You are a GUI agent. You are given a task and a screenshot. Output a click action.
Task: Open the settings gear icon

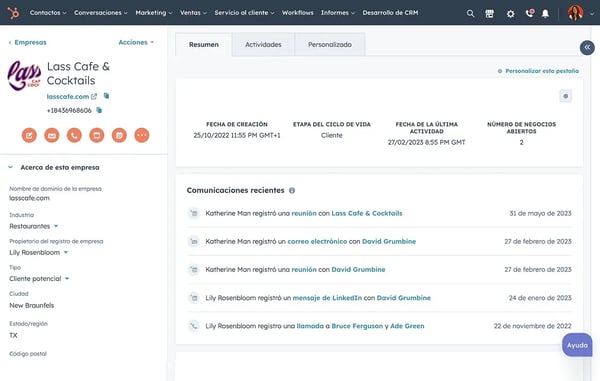click(510, 14)
